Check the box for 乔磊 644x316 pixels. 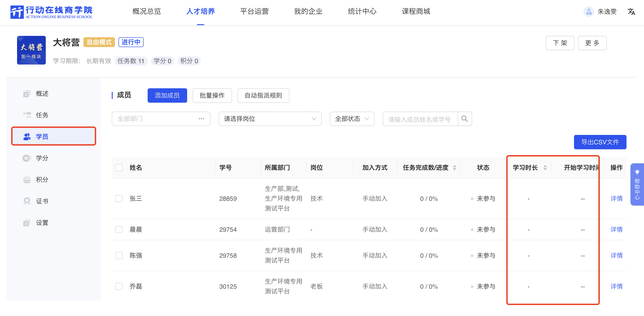click(119, 286)
